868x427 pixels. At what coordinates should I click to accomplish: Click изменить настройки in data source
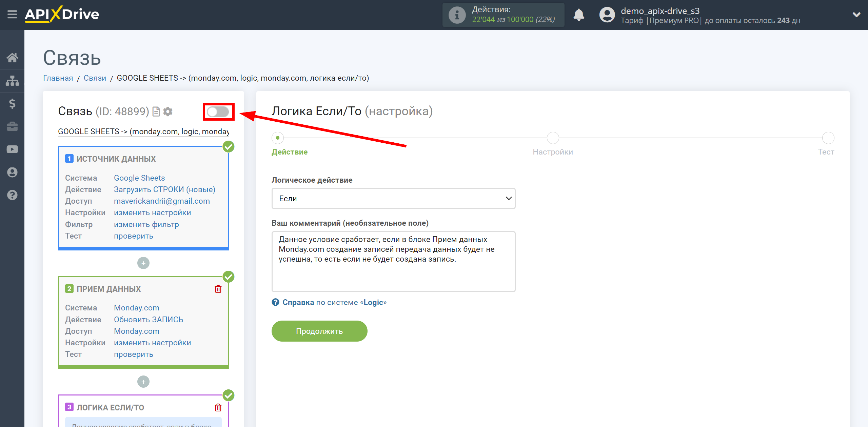[152, 212]
